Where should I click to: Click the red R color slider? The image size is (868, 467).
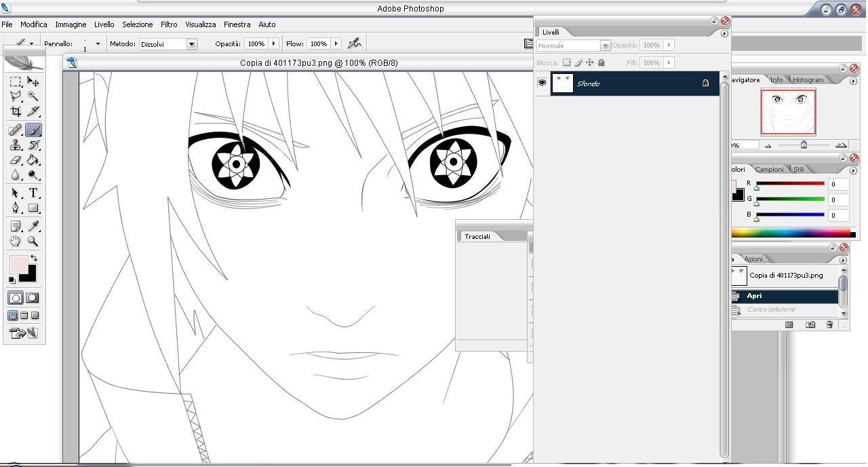coord(790,183)
